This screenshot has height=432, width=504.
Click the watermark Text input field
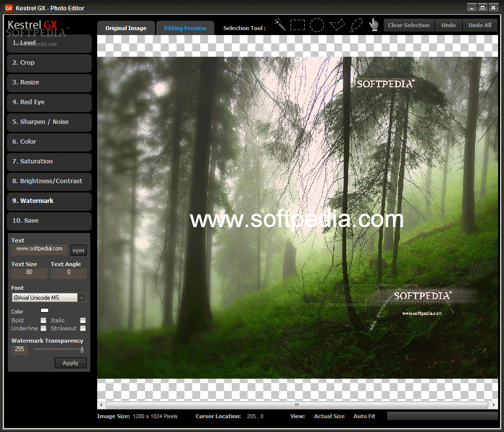click(39, 250)
